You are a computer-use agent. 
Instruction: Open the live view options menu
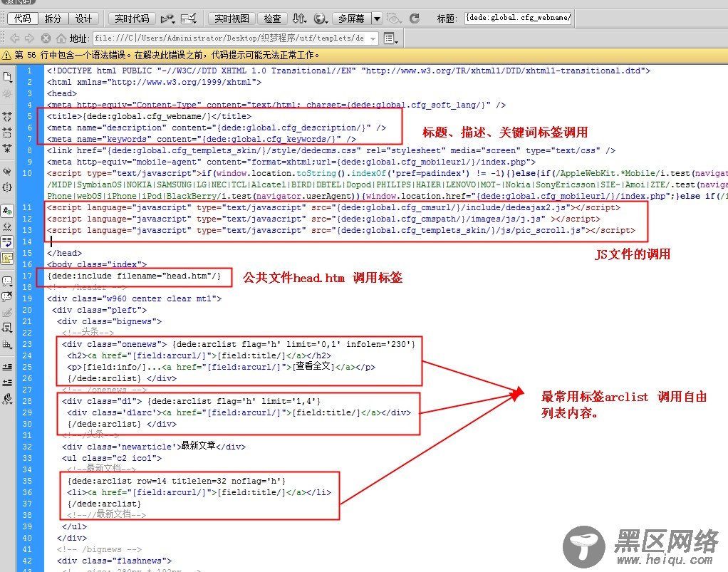coord(391,38)
